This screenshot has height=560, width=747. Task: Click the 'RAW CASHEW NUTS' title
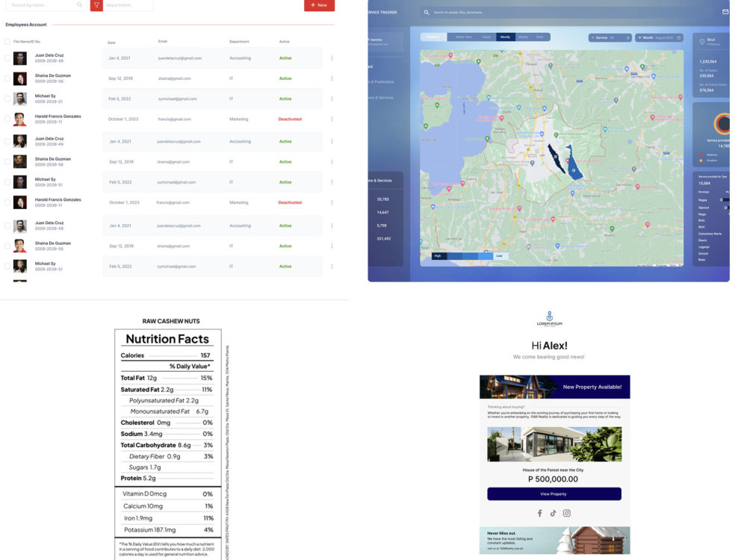[171, 321]
